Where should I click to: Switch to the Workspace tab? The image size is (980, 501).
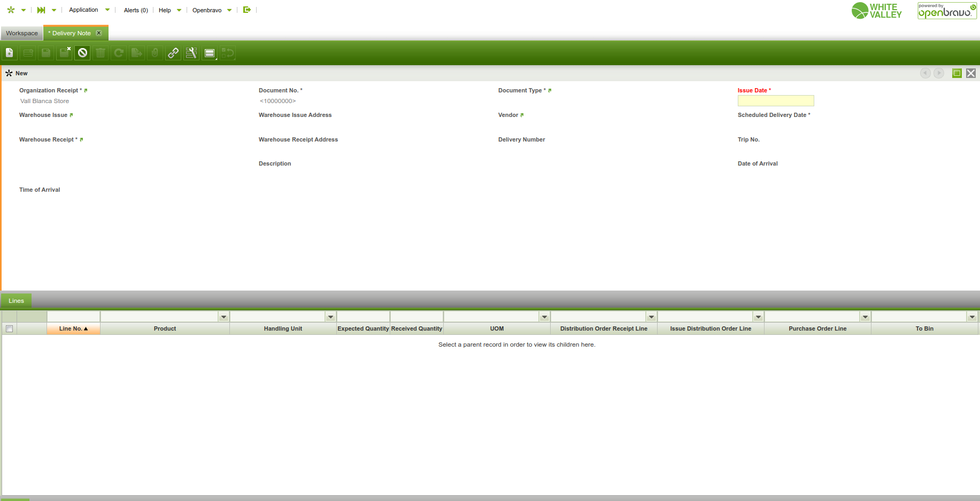point(22,33)
